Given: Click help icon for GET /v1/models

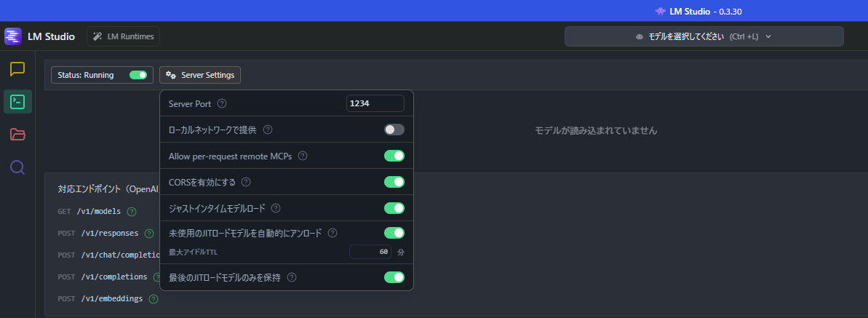Looking at the screenshot, I should [x=132, y=212].
